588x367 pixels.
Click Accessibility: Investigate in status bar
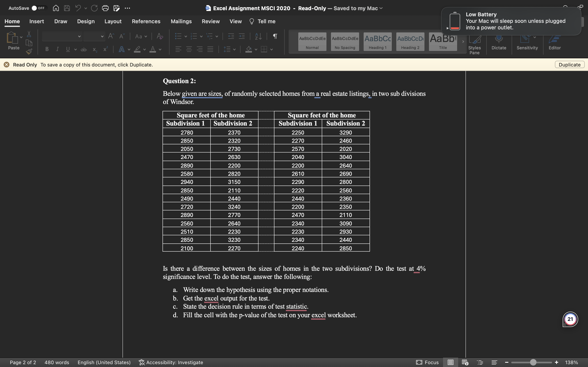click(x=171, y=362)
